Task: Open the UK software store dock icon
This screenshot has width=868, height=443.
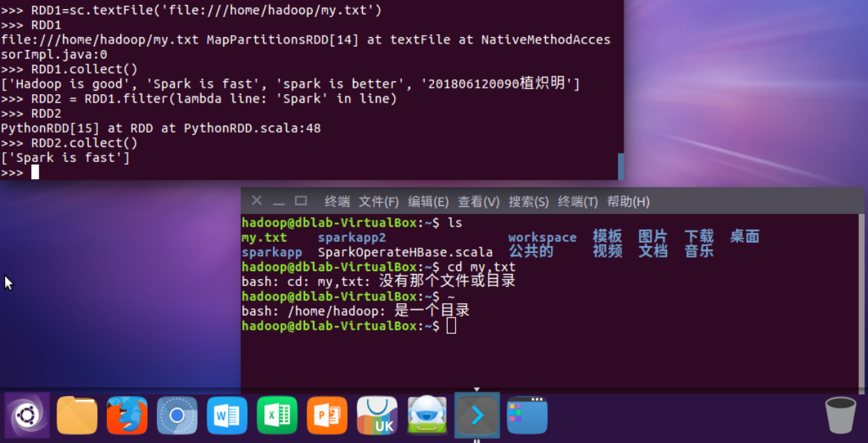Action: tap(377, 415)
